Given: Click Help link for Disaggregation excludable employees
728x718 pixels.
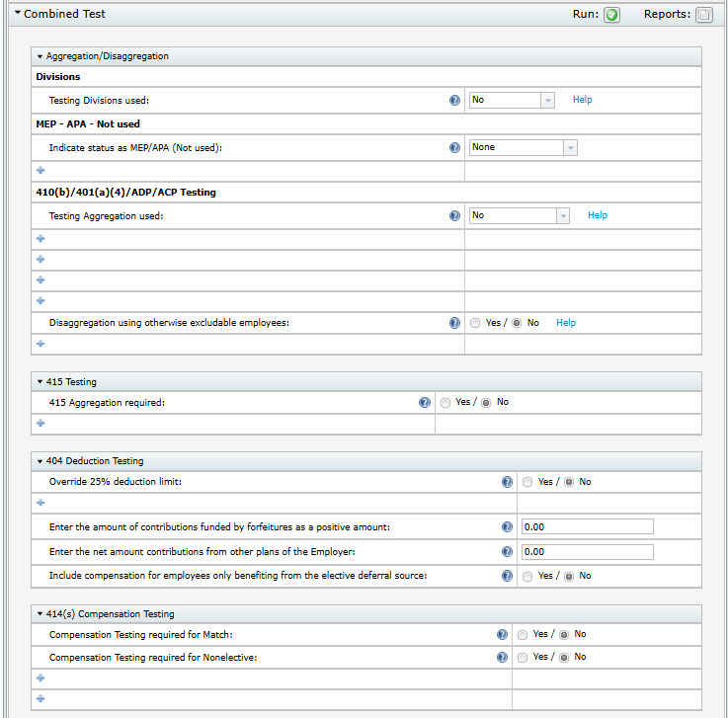Looking at the screenshot, I should click(565, 323).
